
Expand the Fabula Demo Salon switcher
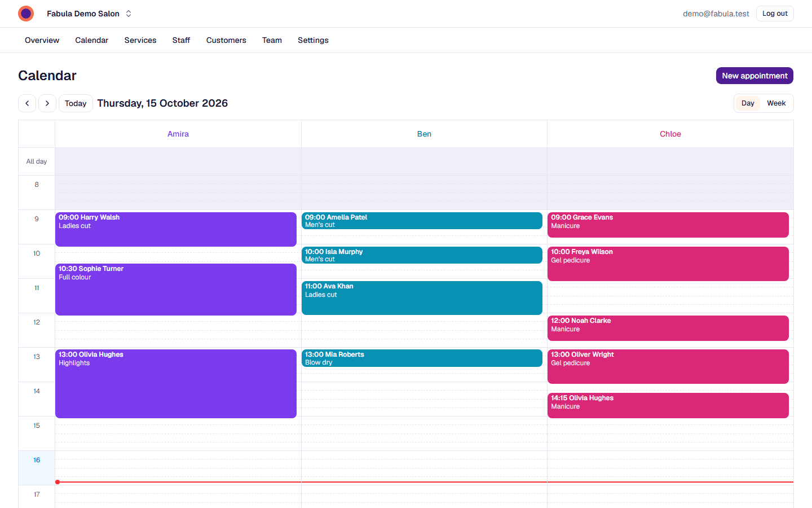click(89, 14)
